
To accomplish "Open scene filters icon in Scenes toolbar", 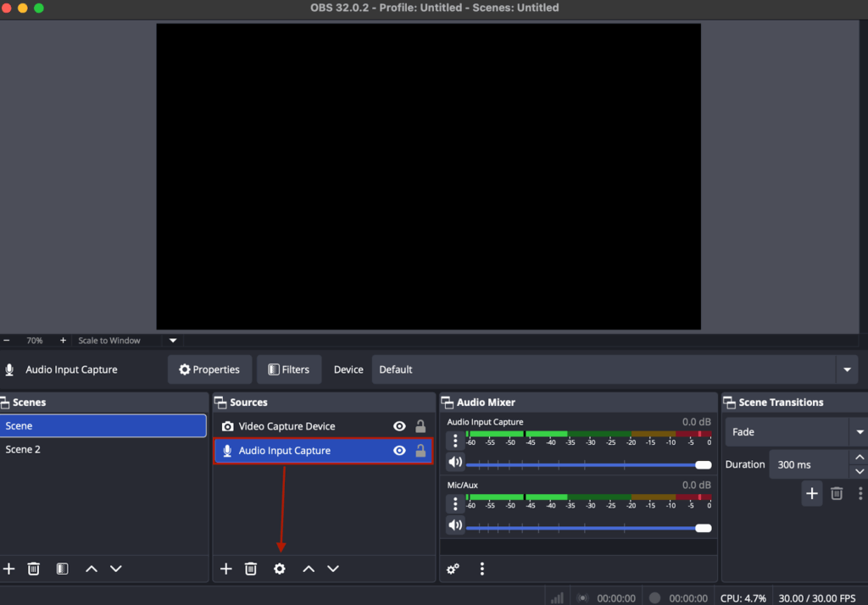I will pyautogui.click(x=62, y=569).
